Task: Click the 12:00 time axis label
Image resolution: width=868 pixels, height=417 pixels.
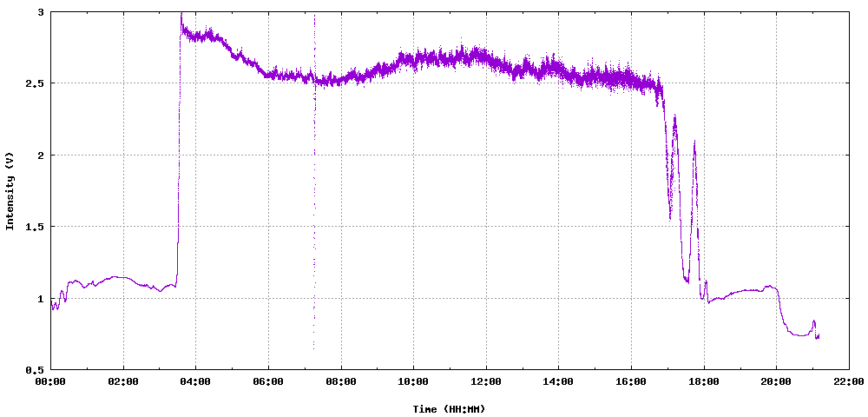Action: (x=486, y=382)
